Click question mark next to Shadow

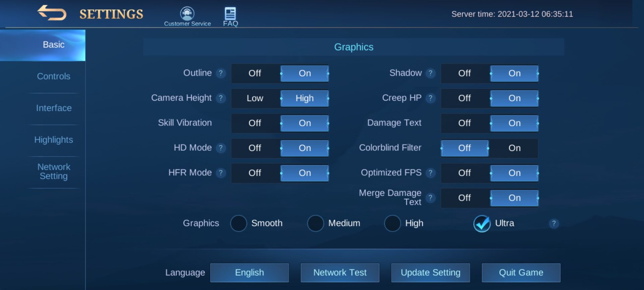click(430, 73)
